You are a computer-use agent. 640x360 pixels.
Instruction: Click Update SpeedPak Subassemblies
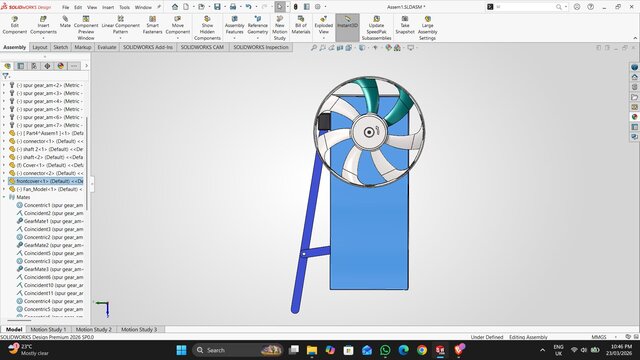(x=376, y=28)
